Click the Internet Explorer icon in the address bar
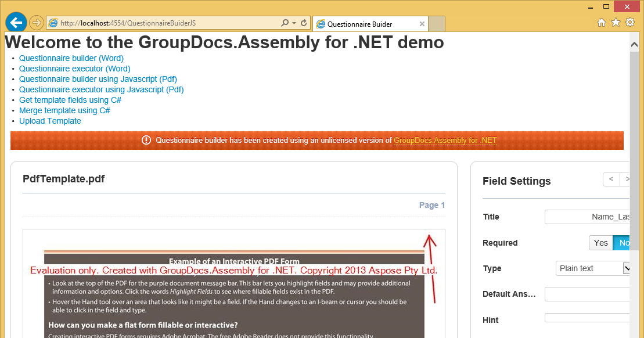644x338 pixels. tap(52, 22)
